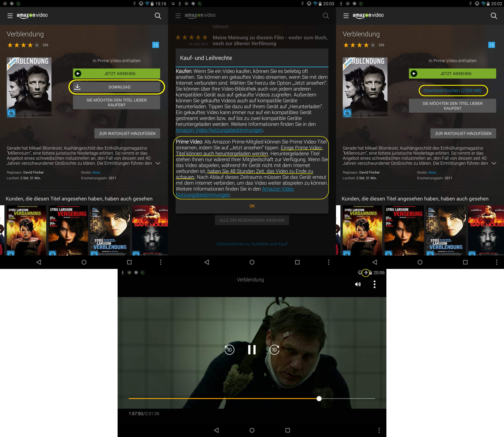The height and width of the screenshot is (437, 504).
Task: Rewind video 10 seconds
Action: coord(229,350)
